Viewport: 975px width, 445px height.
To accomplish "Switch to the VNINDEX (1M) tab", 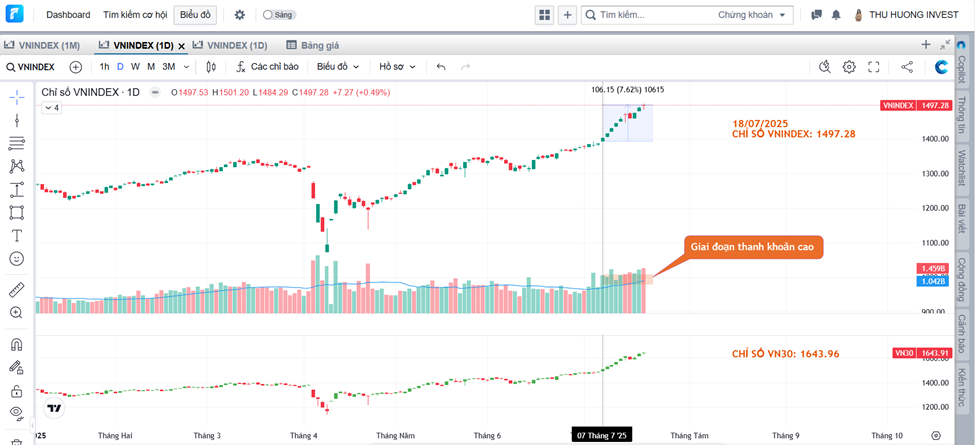I will click(42, 45).
